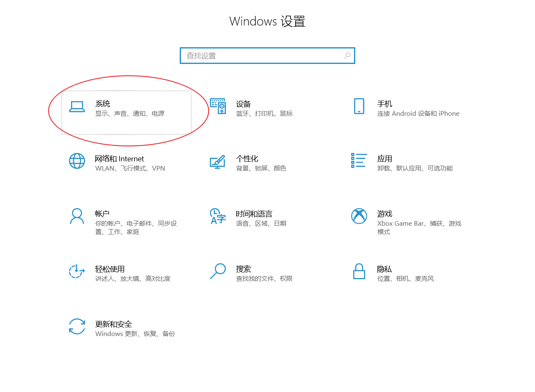Image resolution: width=535 pixels, height=392 pixels.
Task: Click the refresh arrows icon for 更新和安全
Action: point(77,326)
